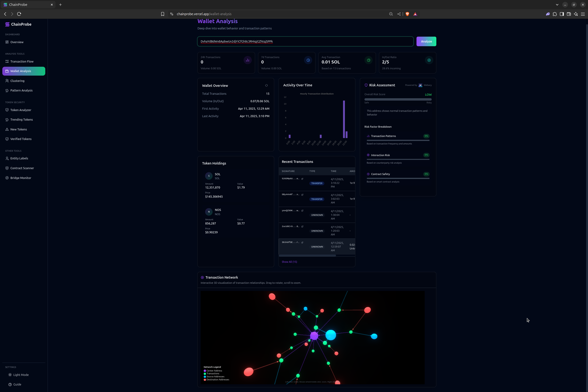The height and width of the screenshot is (392, 588).
Task: Open Brave Shields icon
Action: [x=407, y=14]
